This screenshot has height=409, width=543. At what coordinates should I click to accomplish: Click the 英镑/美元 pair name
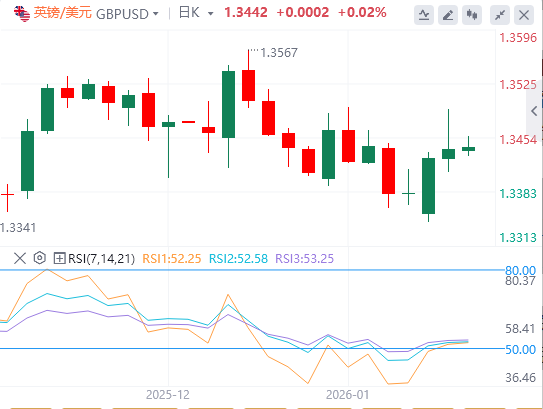(x=63, y=13)
